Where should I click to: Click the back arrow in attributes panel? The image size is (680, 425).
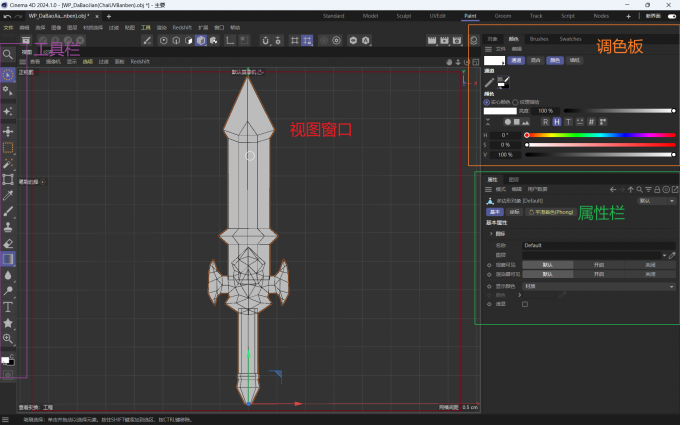pos(613,190)
